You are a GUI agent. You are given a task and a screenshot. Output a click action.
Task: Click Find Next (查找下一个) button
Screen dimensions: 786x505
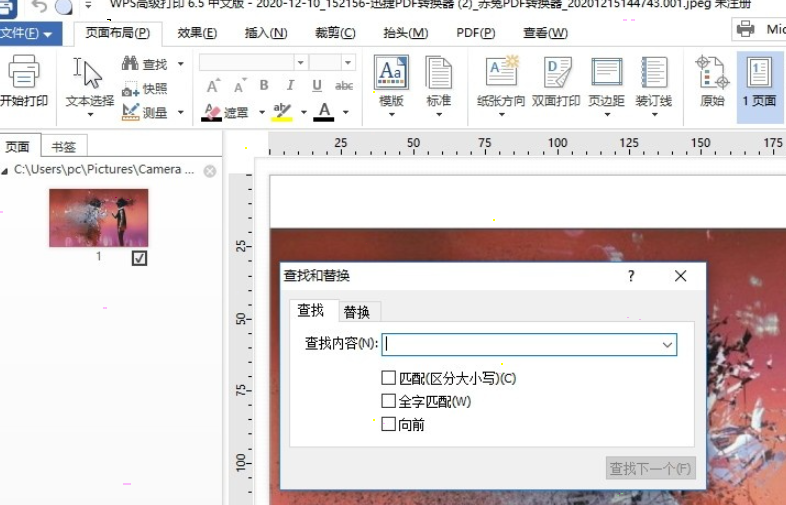650,468
